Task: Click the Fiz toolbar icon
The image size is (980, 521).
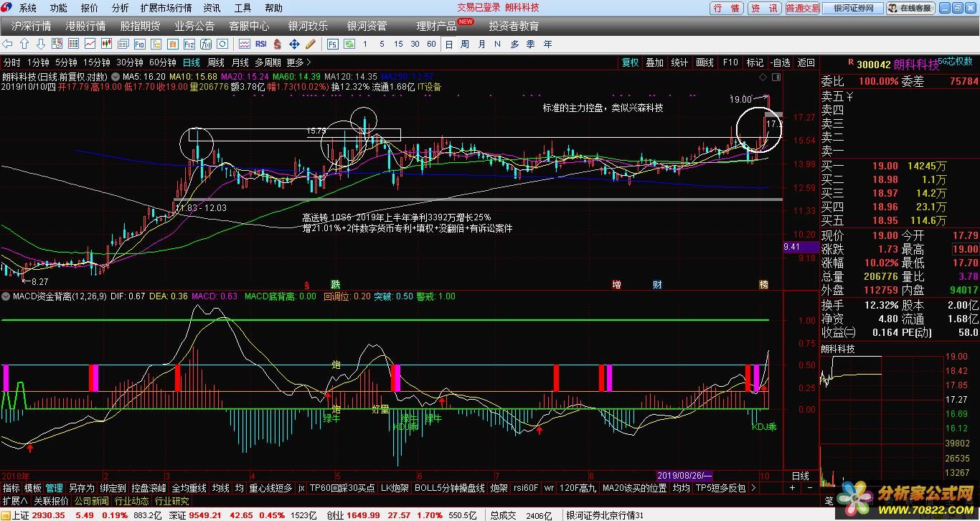Action: point(189,44)
